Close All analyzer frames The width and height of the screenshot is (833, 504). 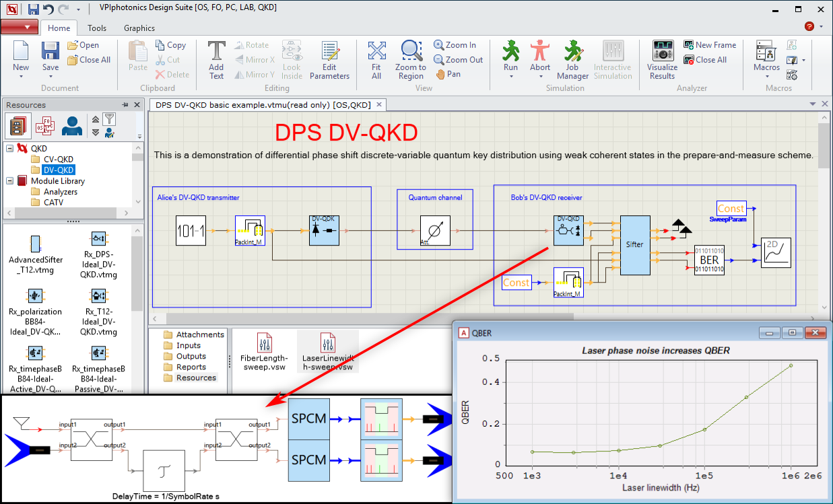[x=706, y=60]
